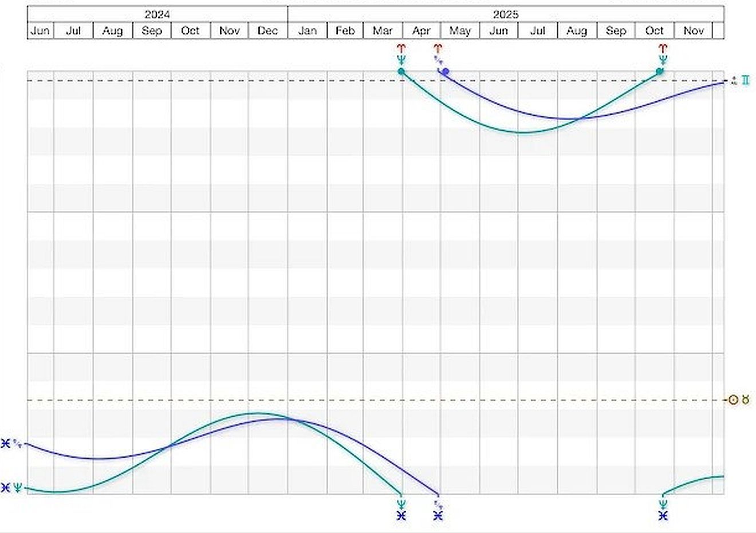The height and width of the screenshot is (533, 756).
Task: Click the teal Neptune glyph at the left edge
Action: (x=18, y=488)
